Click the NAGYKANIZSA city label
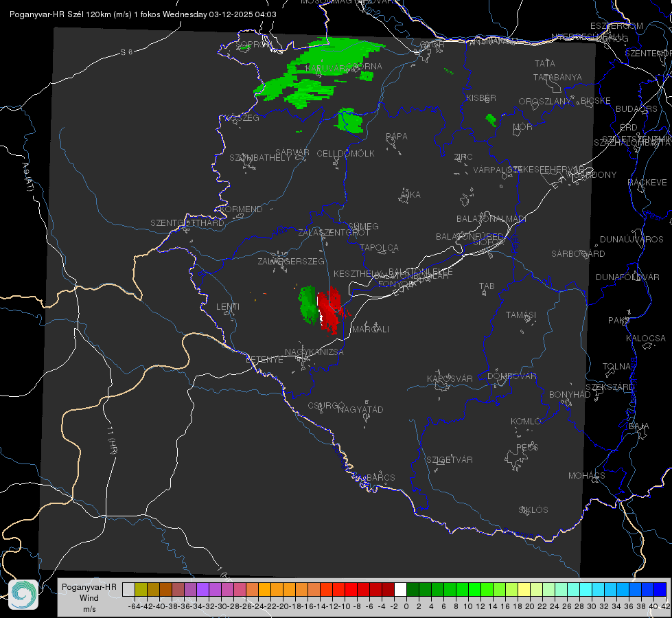 point(314,352)
